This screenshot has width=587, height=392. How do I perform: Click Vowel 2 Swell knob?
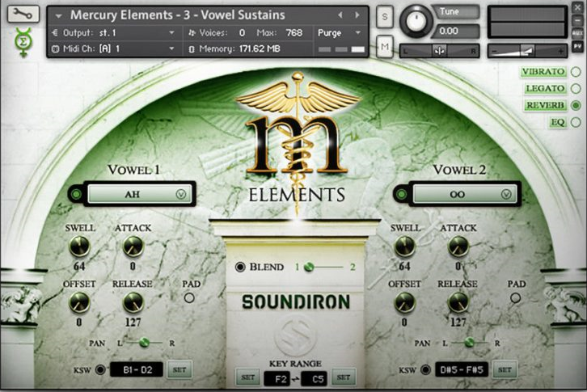click(x=405, y=247)
